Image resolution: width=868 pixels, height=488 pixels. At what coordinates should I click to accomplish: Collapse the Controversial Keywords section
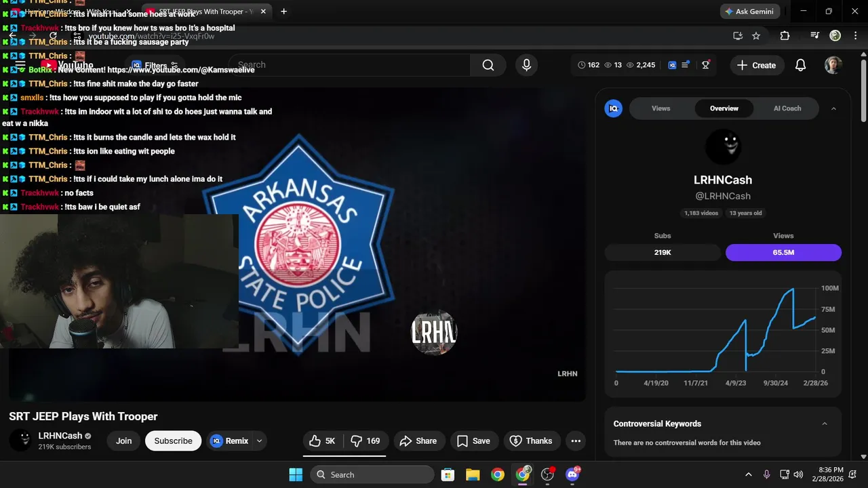coord(825,424)
